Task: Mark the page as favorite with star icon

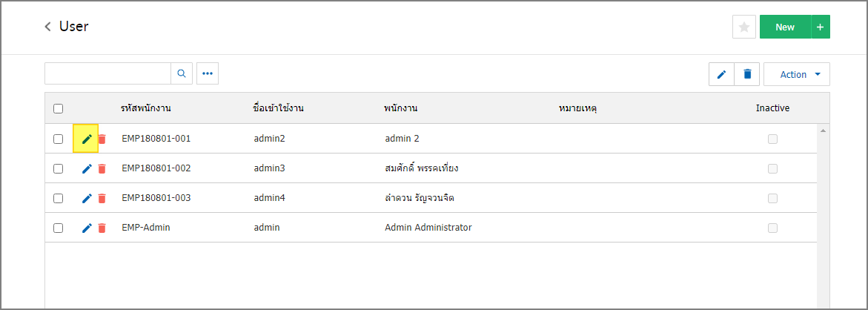Action: coord(744,27)
